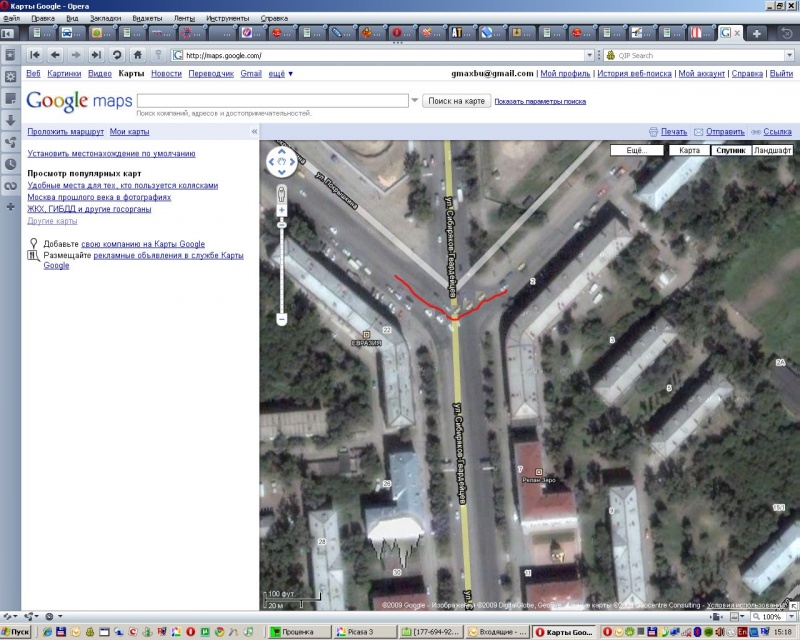The height and width of the screenshot is (640, 800).
Task: Switch map view to Ландшафт
Action: [772, 150]
